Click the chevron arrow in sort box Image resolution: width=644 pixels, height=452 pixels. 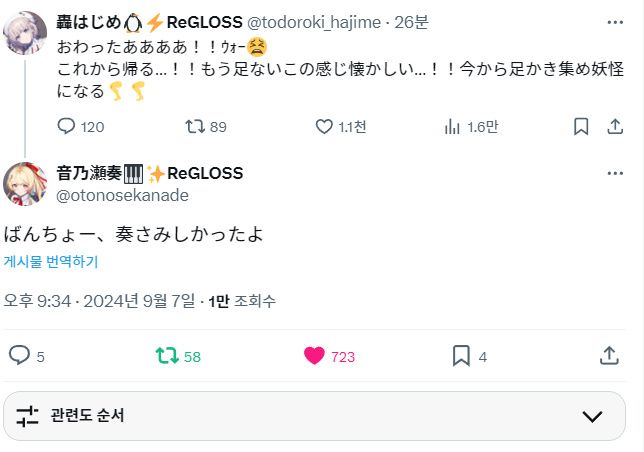(592, 416)
